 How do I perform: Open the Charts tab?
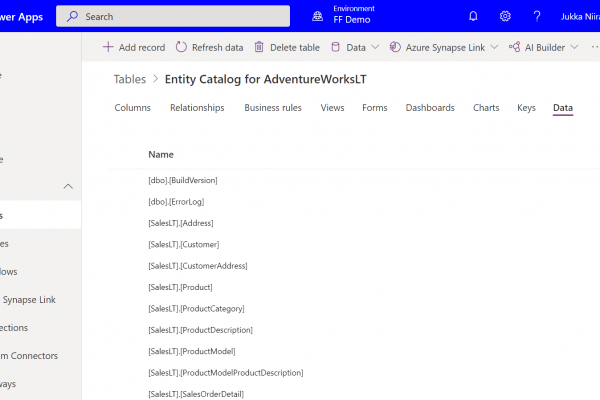[486, 108]
